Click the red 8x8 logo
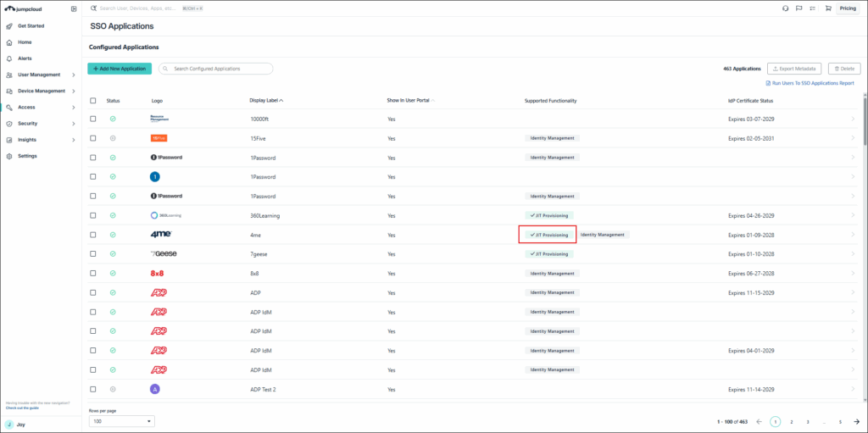 click(x=157, y=274)
